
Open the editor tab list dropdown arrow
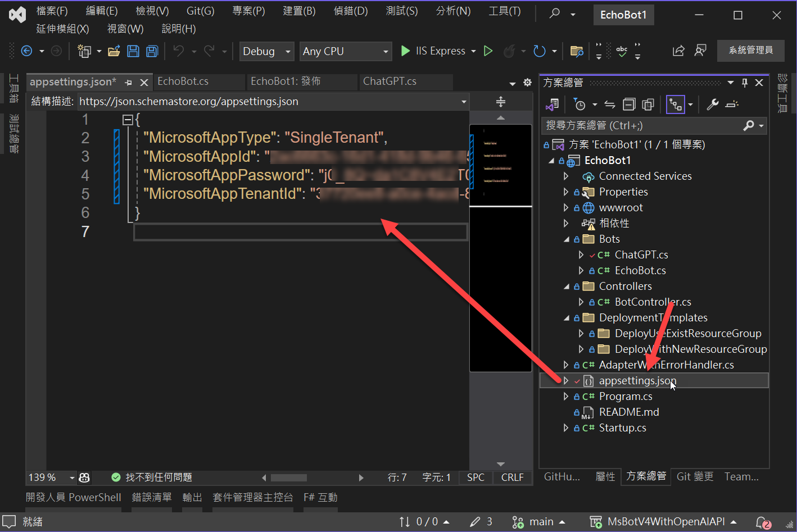(x=513, y=83)
